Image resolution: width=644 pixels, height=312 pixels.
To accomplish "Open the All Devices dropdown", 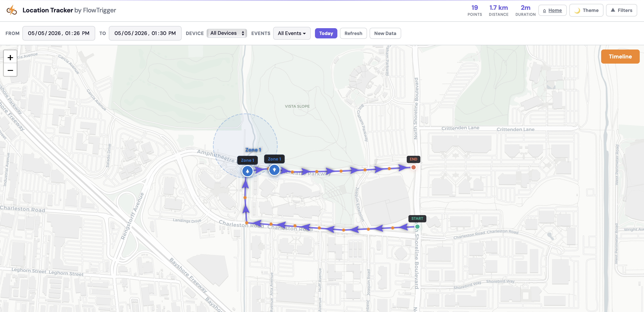I will 227,33.
